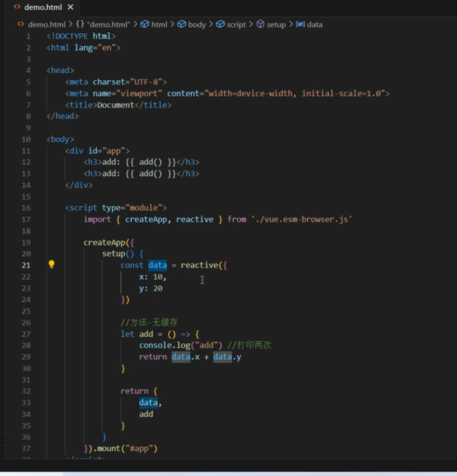Click "data.x" in the return statement
Image resolution: width=457 pixels, height=476 pixels.
point(185,357)
